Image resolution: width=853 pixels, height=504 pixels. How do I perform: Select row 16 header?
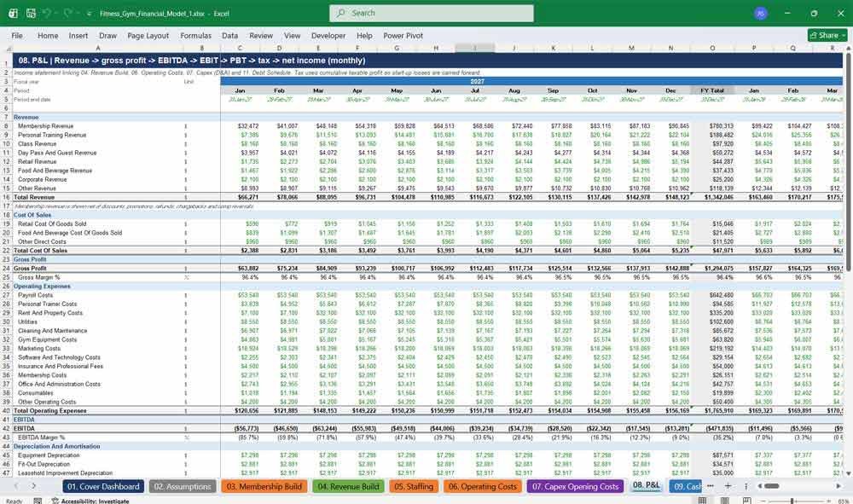click(6, 197)
